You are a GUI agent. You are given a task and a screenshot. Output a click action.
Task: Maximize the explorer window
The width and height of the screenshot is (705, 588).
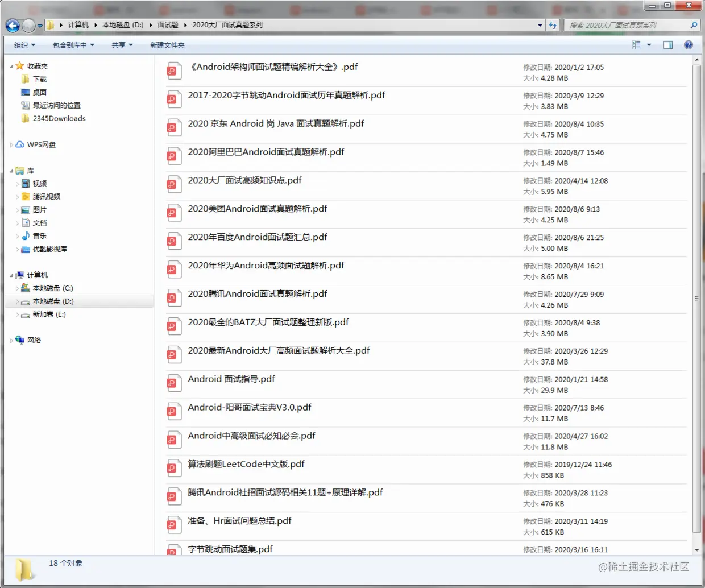coord(667,5)
